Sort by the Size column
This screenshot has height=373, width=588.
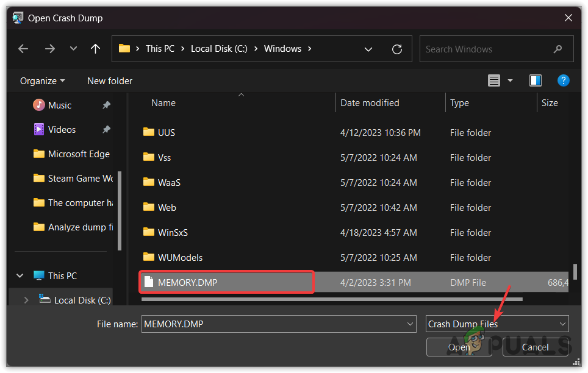[x=550, y=103]
